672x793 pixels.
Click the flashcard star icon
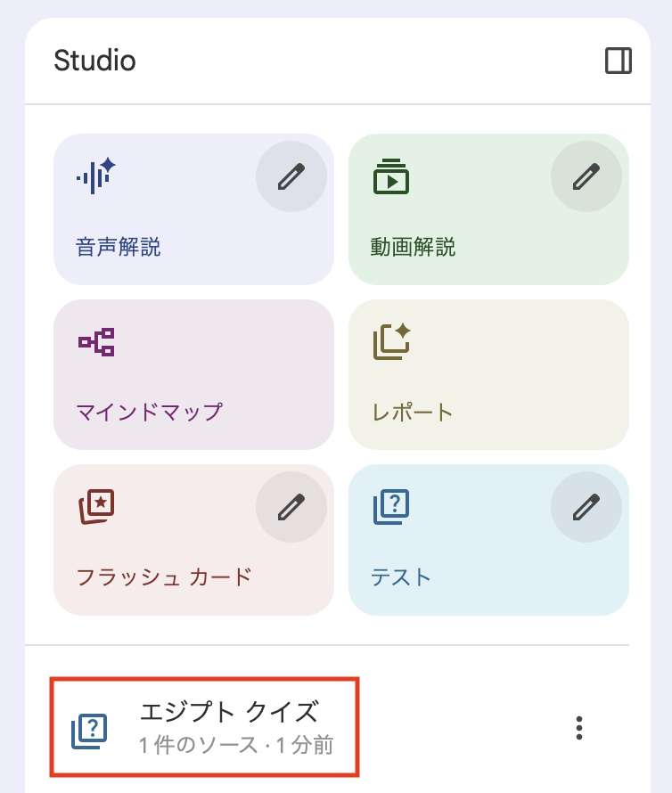coord(96,507)
